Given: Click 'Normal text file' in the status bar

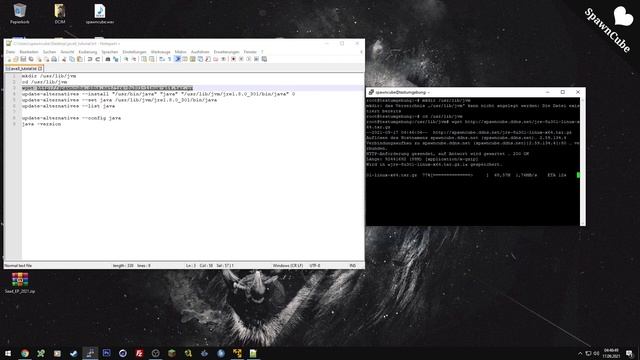Looking at the screenshot, I should [18, 266].
